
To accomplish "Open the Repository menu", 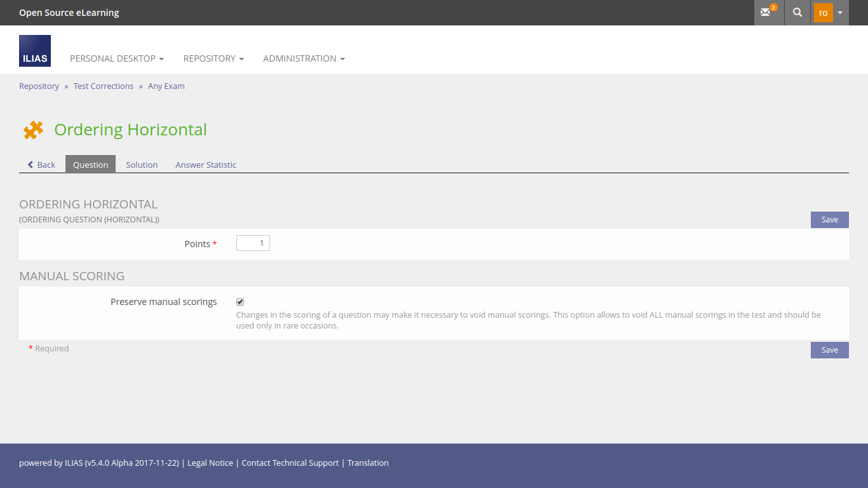I will pos(214,58).
